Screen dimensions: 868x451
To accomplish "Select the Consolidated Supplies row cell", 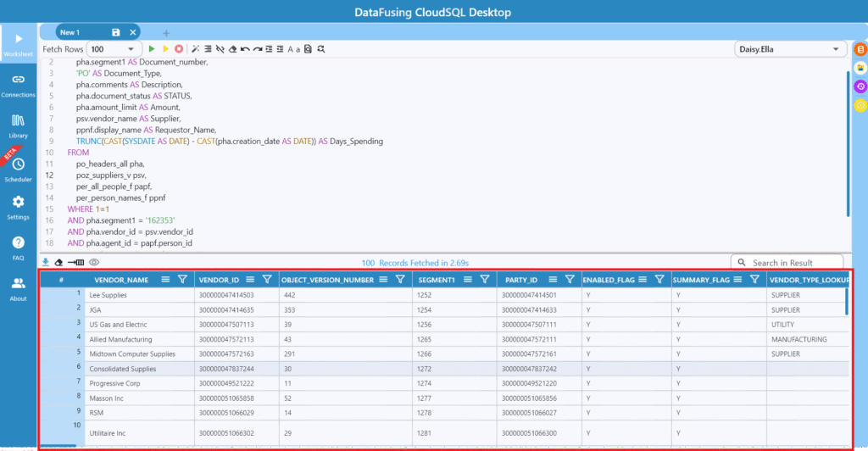I will [x=140, y=369].
